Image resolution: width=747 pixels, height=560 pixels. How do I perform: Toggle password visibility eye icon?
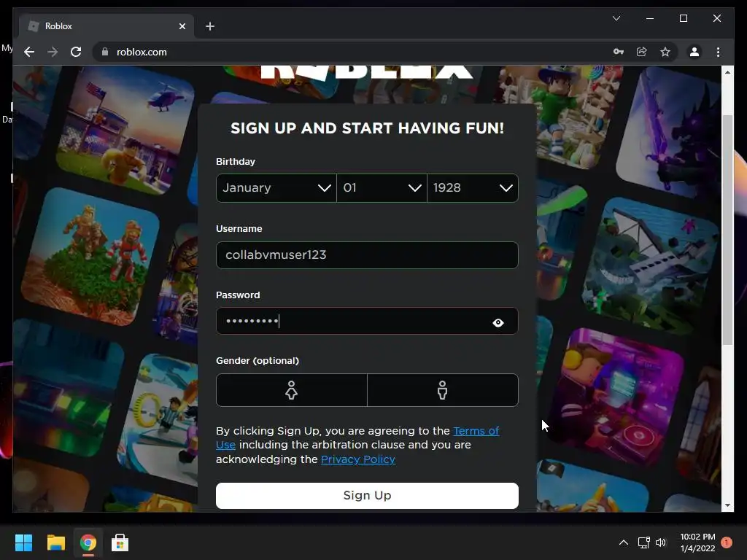pyautogui.click(x=498, y=323)
